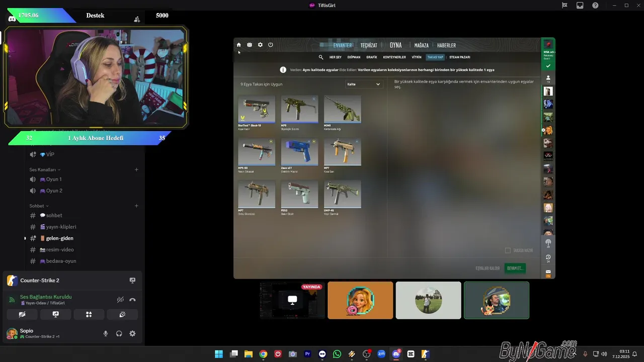Click the CS2 home icon
The image size is (644, 362).
[x=239, y=45]
